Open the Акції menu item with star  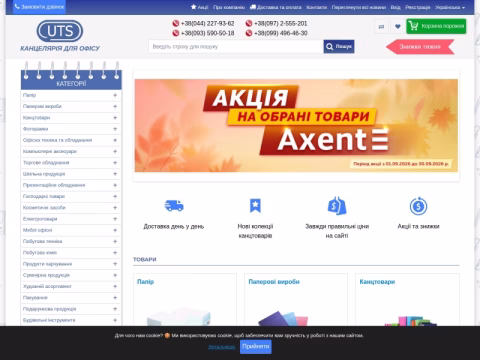click(x=199, y=7)
